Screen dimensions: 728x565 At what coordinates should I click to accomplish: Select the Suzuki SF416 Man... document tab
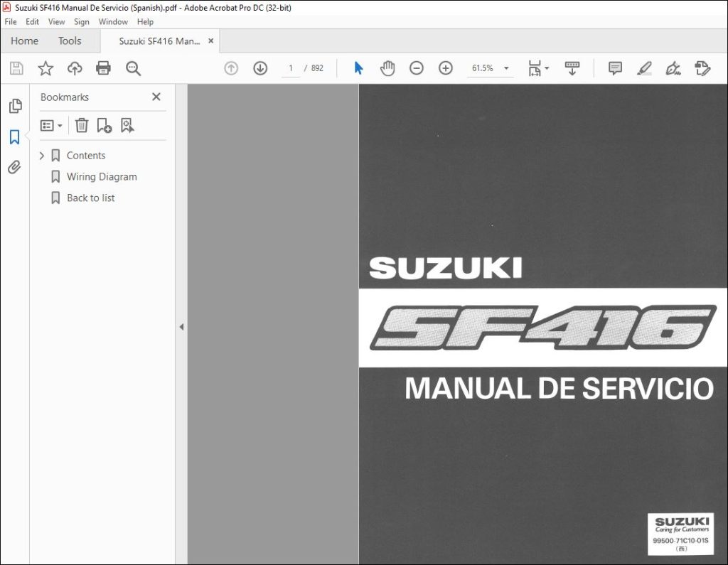[159, 41]
